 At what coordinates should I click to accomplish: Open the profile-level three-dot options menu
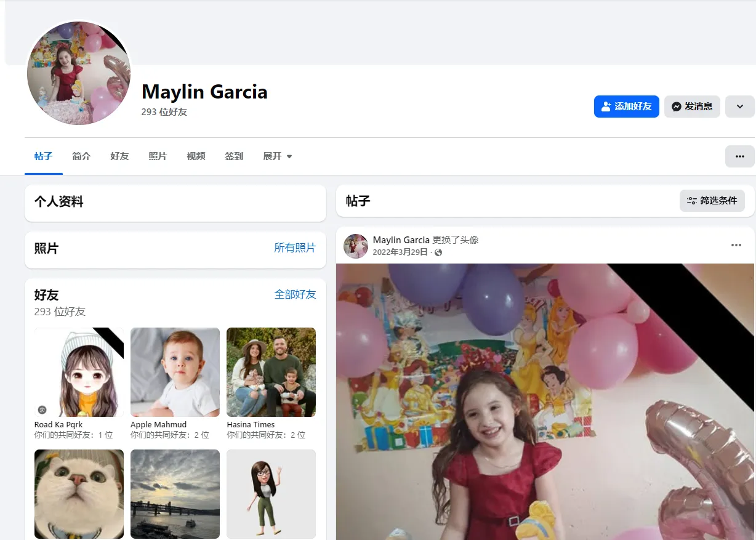click(x=739, y=156)
